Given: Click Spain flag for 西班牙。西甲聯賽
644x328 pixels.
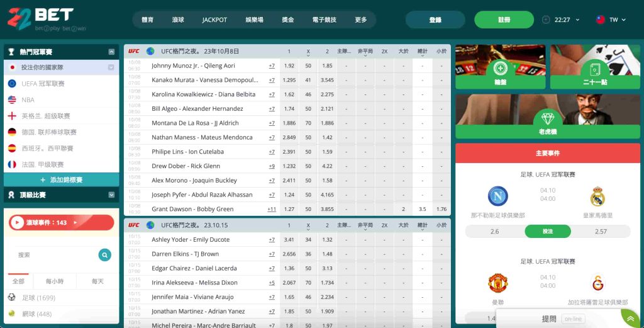Looking at the screenshot, I should tap(12, 148).
